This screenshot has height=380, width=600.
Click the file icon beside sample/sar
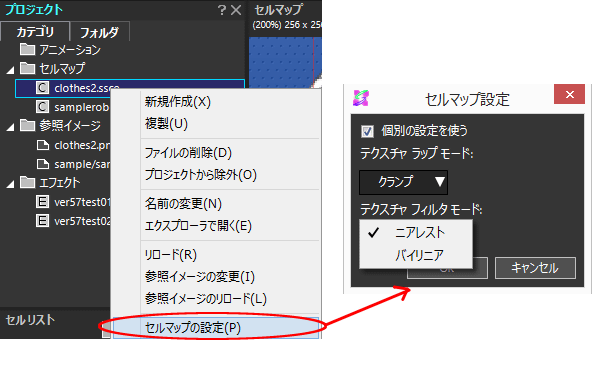[42, 164]
